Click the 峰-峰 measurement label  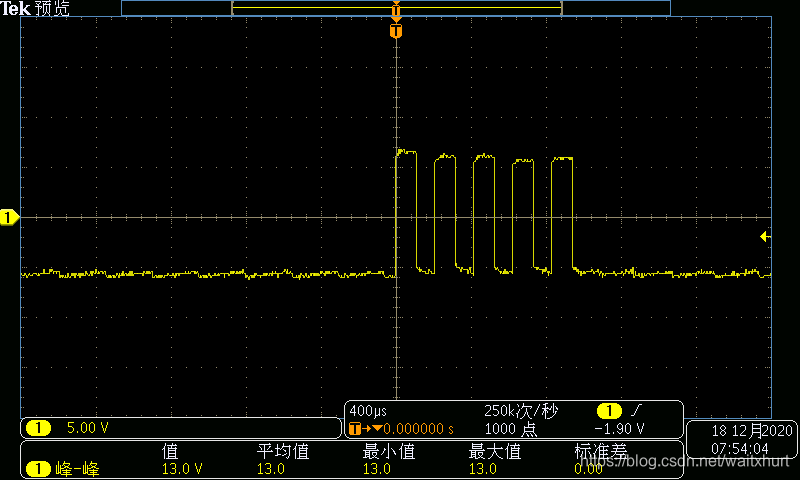[77, 468]
